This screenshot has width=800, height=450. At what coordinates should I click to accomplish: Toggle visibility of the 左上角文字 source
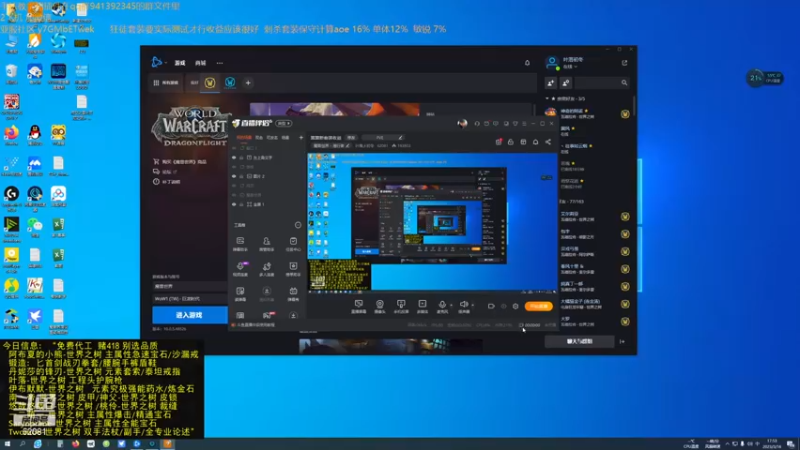[234, 158]
